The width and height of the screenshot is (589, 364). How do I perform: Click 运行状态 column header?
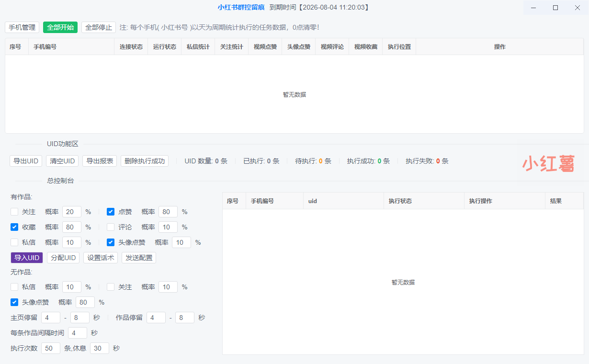(165, 47)
